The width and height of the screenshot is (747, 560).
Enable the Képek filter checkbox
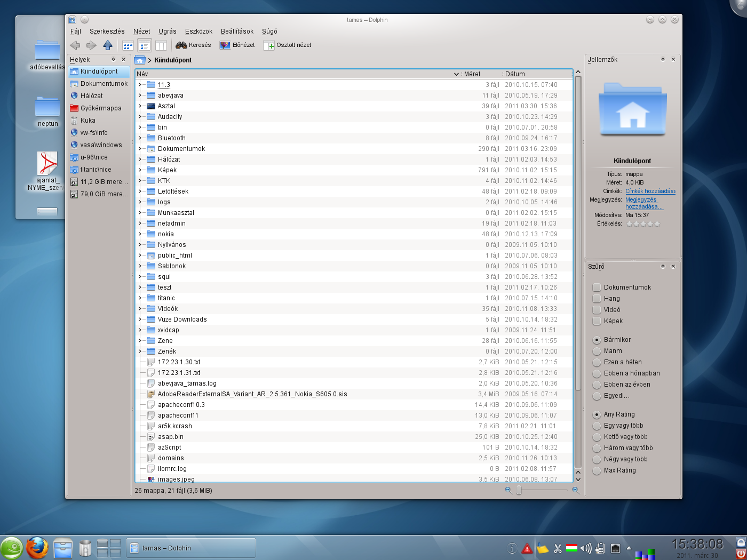click(597, 321)
